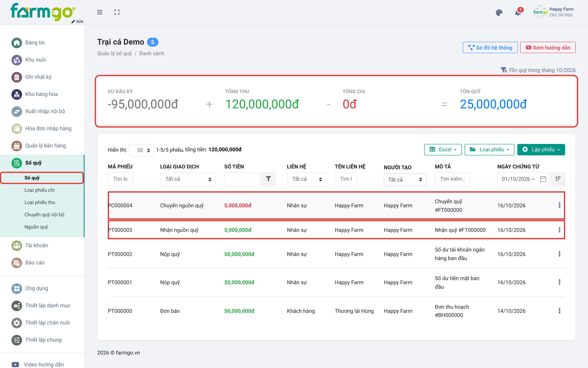588x368 pixels.
Task: Select Chuyển quỹ nội bộ submenu
Action: 44,215
